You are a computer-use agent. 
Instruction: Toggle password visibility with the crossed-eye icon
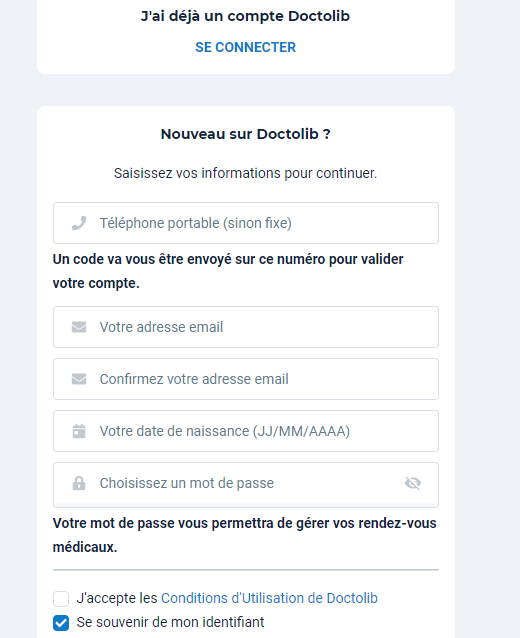[413, 483]
